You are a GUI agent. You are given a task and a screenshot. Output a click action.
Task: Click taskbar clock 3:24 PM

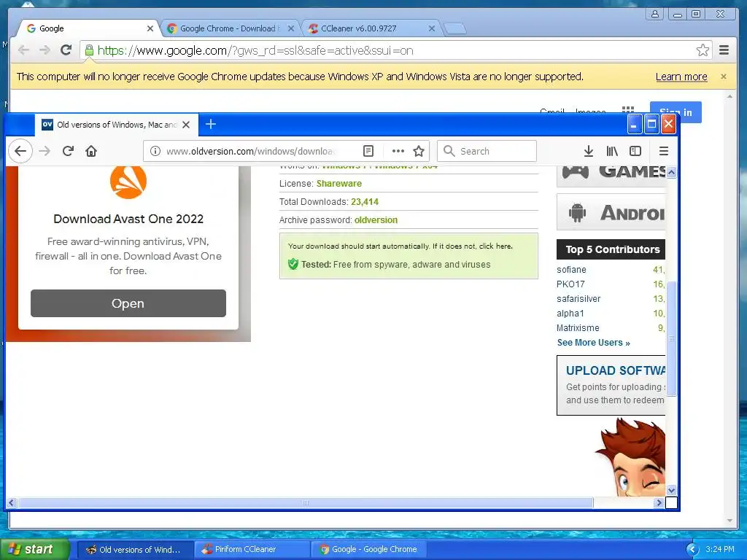pos(719,550)
